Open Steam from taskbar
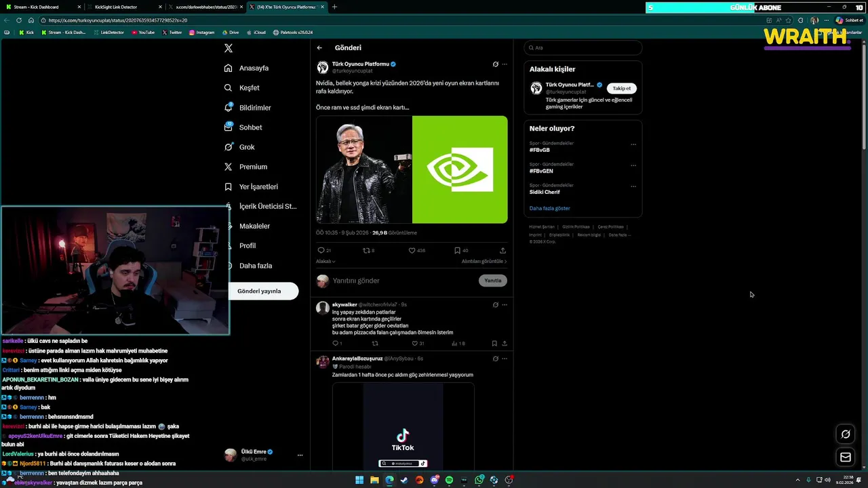The image size is (868, 488). click(404, 480)
